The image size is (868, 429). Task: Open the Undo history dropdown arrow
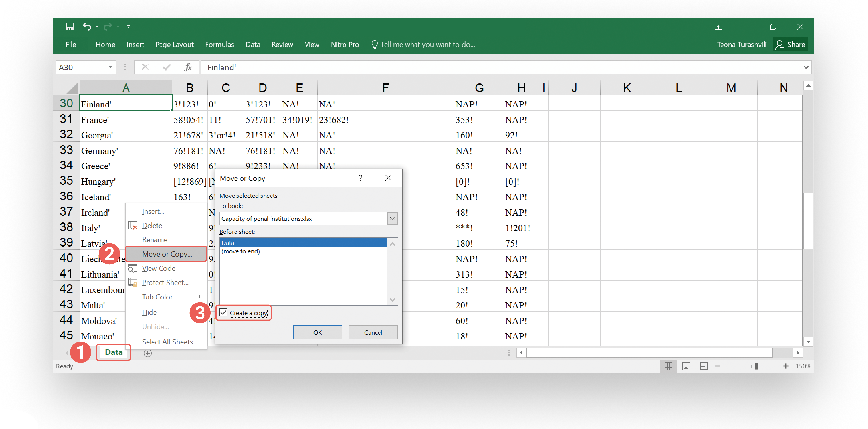97,27
